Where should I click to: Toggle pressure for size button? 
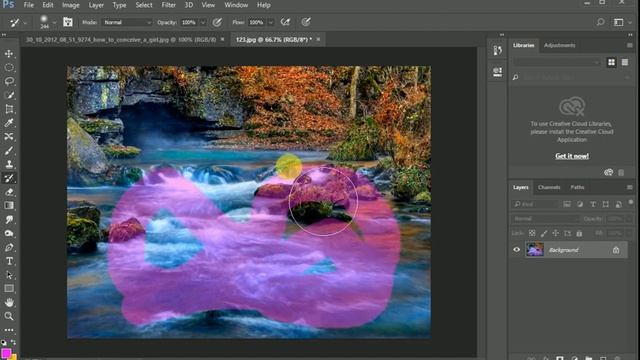306,22
